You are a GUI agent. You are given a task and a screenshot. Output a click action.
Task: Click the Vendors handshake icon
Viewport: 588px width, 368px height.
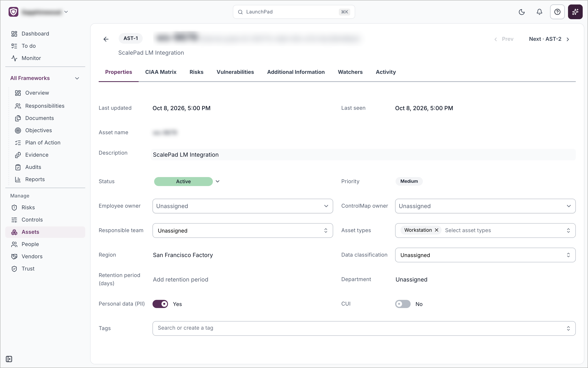tap(14, 257)
